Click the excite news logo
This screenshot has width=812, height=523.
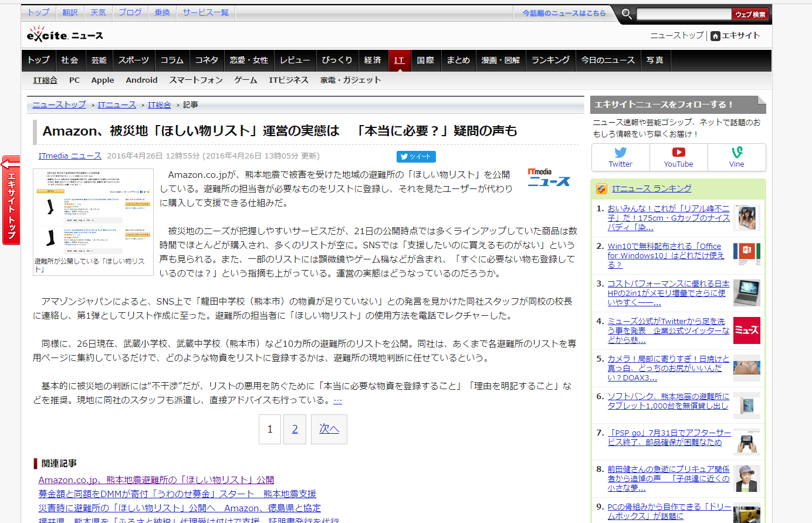point(65,34)
